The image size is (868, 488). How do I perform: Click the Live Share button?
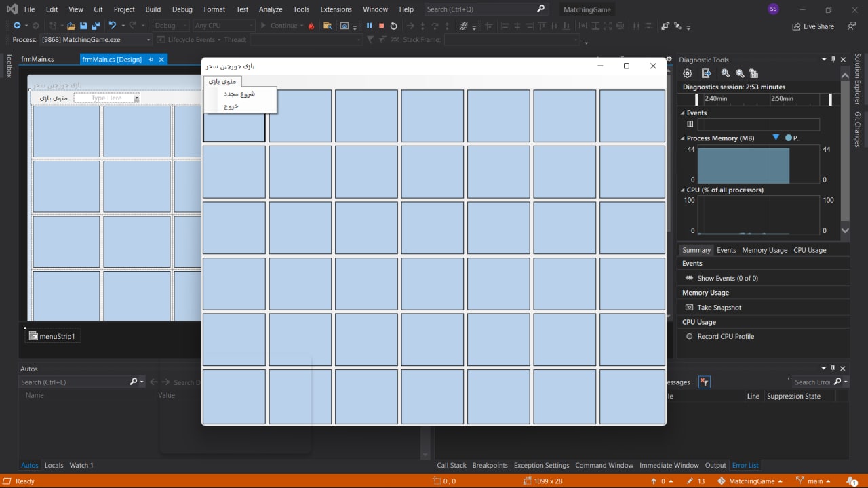click(813, 26)
